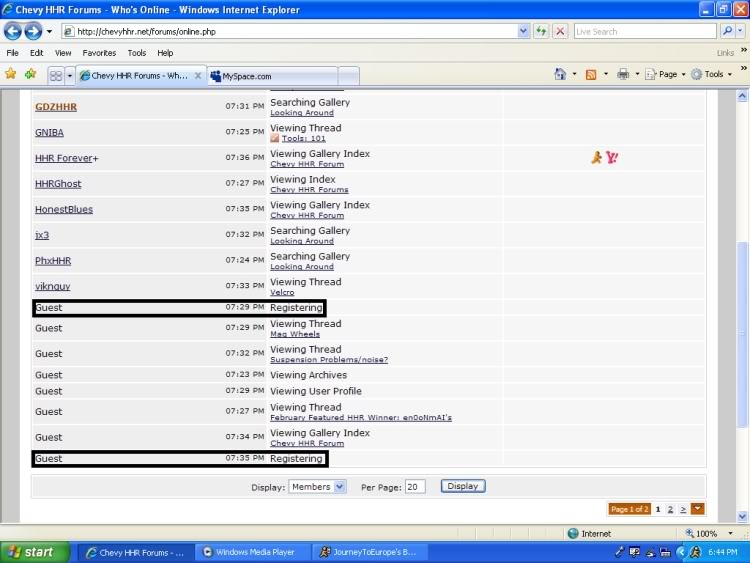Switch to JourneyToEurope's taskbar button
The height and width of the screenshot is (563, 750).
pyautogui.click(x=371, y=552)
